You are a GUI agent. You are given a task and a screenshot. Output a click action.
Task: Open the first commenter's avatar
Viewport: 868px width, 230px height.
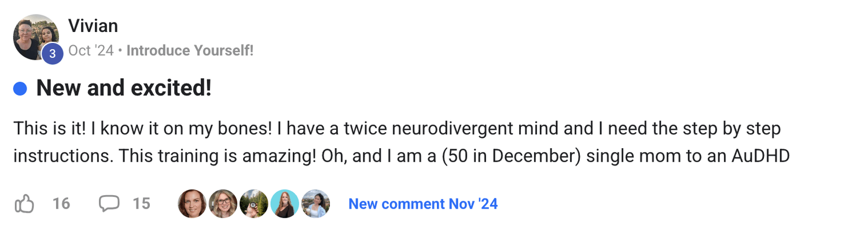coord(192,204)
